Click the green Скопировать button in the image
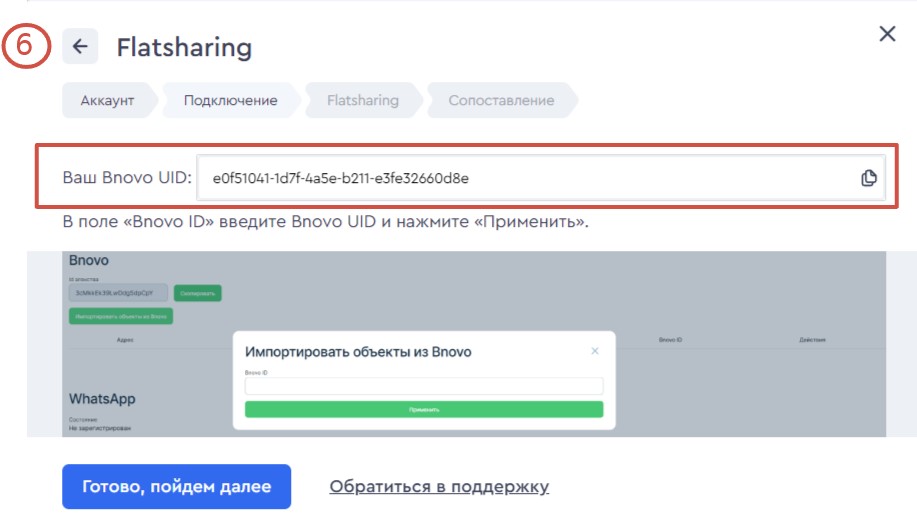Viewport: 917px width, 529px height. click(197, 293)
